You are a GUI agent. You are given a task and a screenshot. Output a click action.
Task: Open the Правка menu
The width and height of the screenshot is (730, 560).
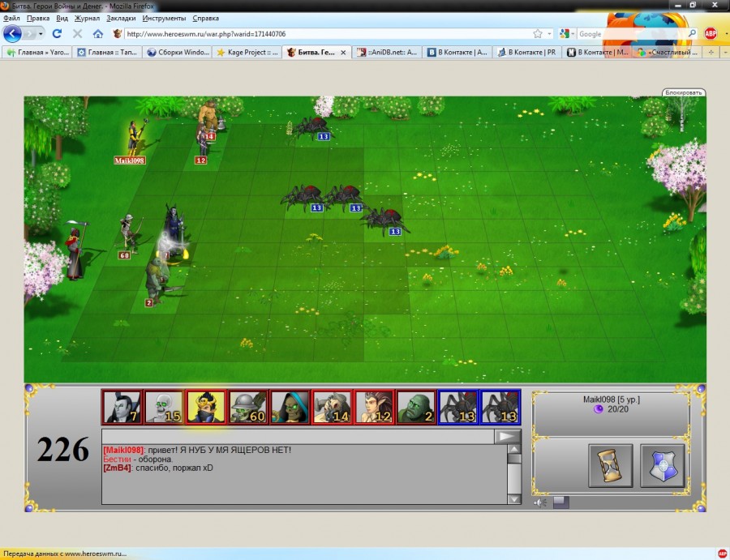pyautogui.click(x=38, y=18)
